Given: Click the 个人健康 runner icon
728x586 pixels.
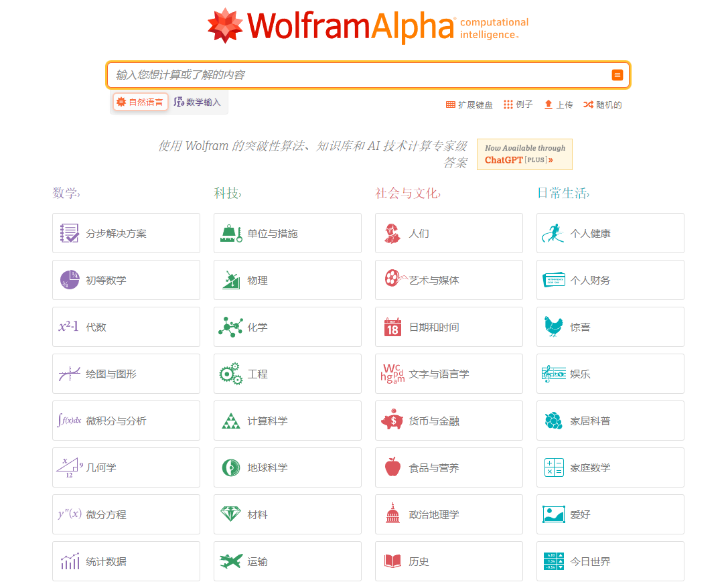Looking at the screenshot, I should coord(553,233).
